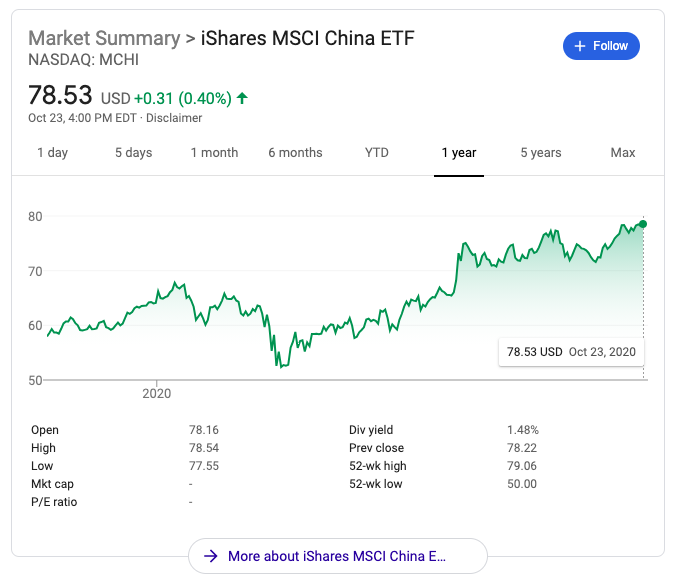Click the chart's lowest dip point
This screenshot has width=678, height=581.
pyautogui.click(x=283, y=366)
